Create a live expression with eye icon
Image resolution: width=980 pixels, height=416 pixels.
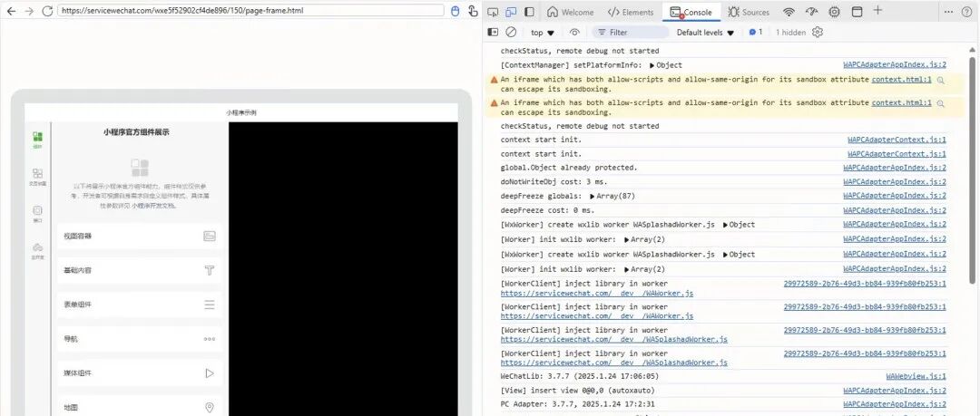(x=575, y=33)
